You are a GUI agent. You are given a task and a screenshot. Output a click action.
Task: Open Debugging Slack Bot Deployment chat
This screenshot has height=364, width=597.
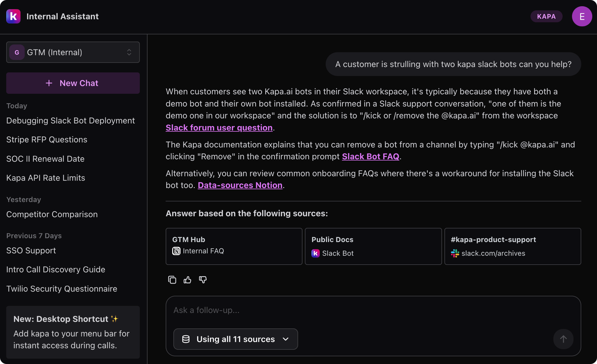pyautogui.click(x=70, y=121)
